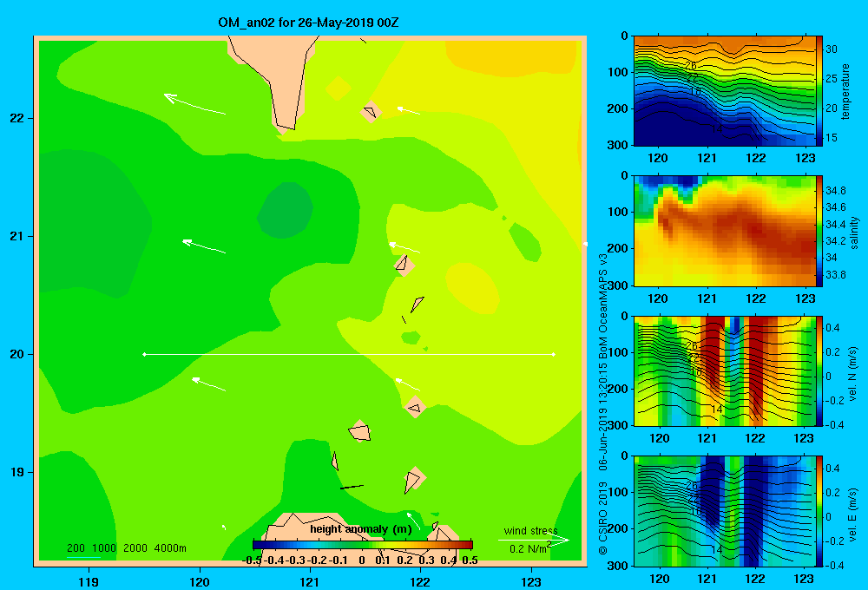The height and width of the screenshot is (590, 868).
Task: Open the salinity cross-section panel
Action: click(x=725, y=232)
